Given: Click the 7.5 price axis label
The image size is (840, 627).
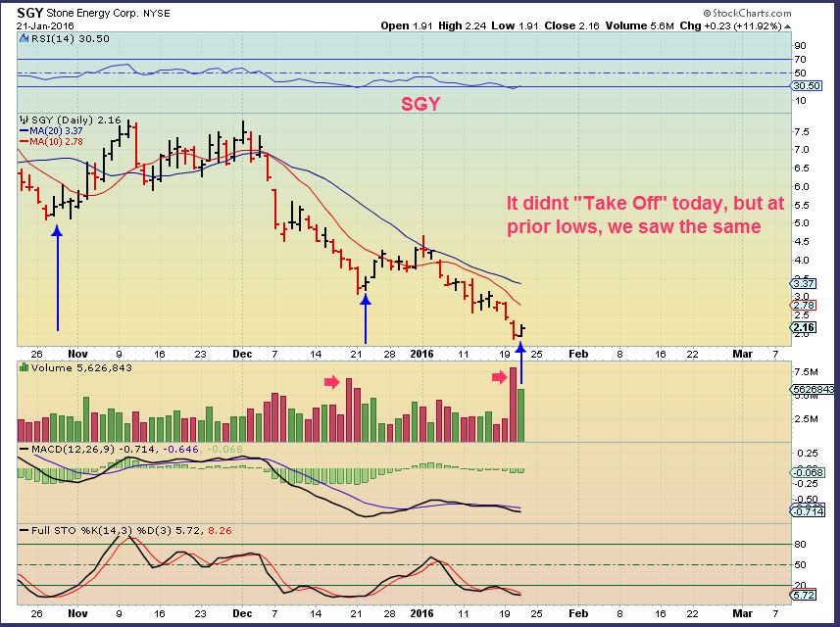Looking at the screenshot, I should pos(802,131).
